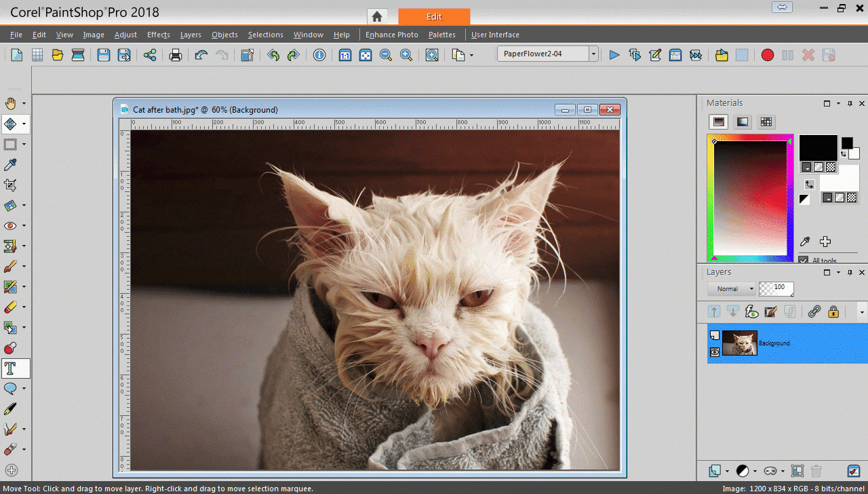The height and width of the screenshot is (494, 868).
Task: Select the Red Eye tool
Action: [x=10, y=225]
